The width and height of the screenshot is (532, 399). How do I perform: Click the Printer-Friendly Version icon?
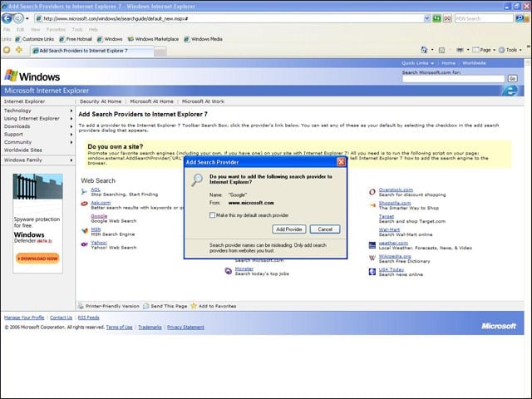coord(81,306)
